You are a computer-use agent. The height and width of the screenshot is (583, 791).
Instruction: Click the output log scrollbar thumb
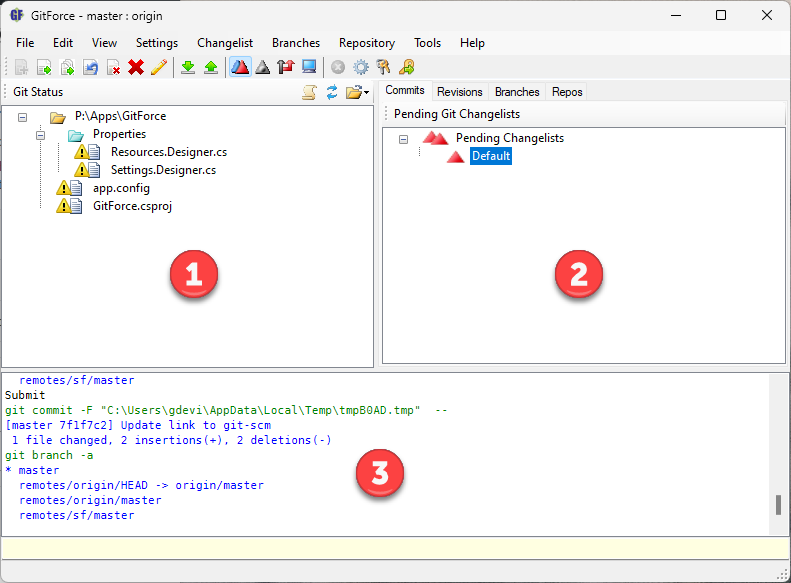click(x=778, y=505)
